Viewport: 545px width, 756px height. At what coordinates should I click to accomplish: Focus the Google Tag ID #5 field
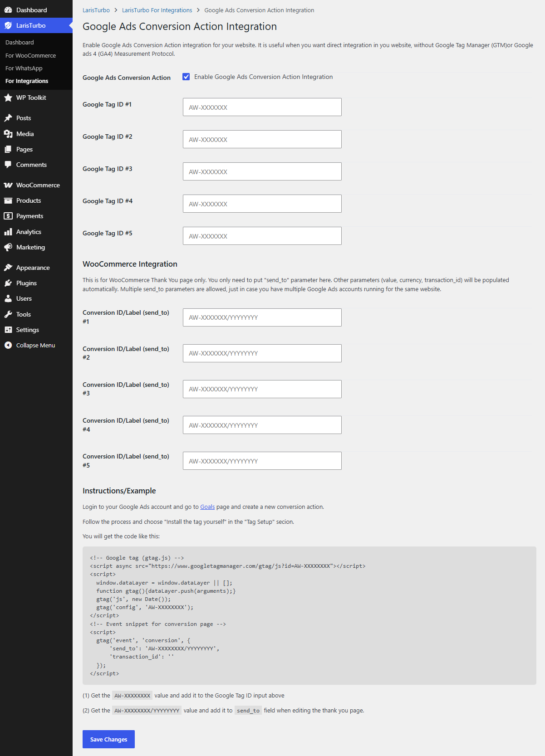pos(262,236)
